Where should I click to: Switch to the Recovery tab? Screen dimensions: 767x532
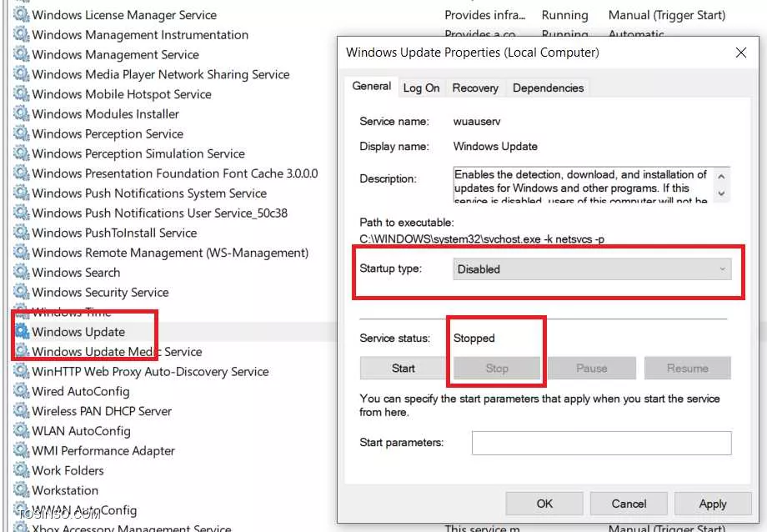pos(475,88)
